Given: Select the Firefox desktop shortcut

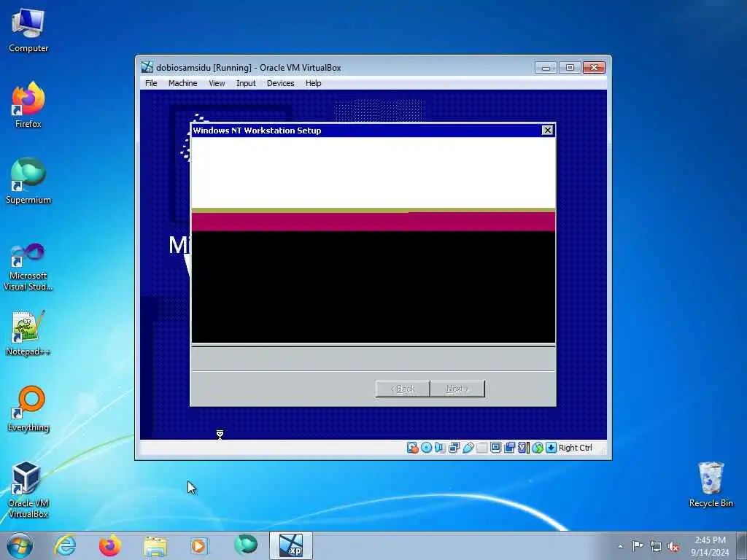Looking at the screenshot, I should [x=28, y=105].
